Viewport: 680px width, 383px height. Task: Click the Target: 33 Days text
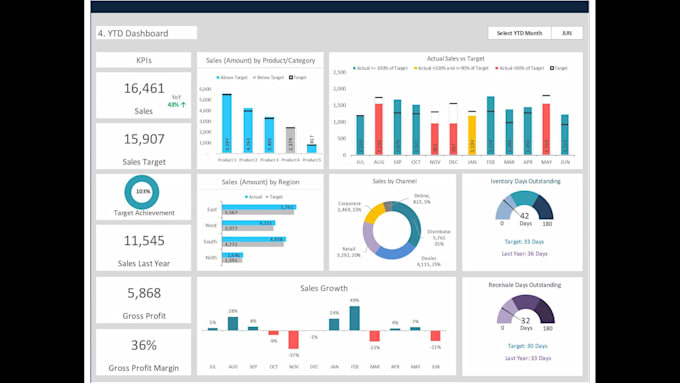pyautogui.click(x=524, y=242)
